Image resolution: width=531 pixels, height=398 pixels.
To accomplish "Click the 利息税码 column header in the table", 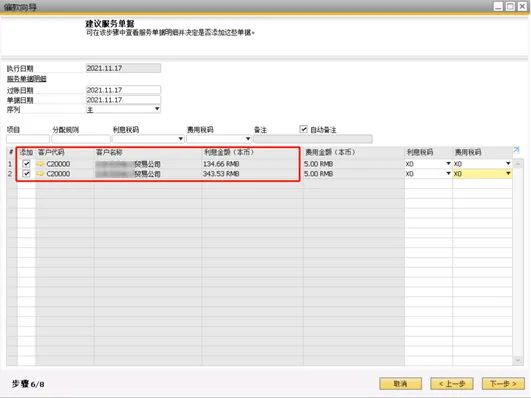I will click(428, 152).
